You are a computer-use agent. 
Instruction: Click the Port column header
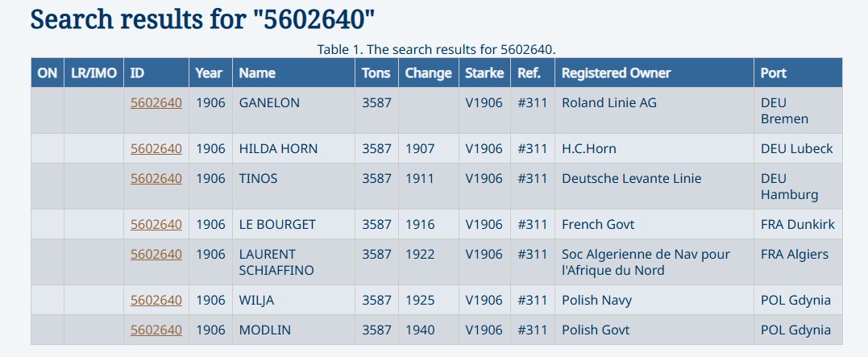[x=774, y=73]
